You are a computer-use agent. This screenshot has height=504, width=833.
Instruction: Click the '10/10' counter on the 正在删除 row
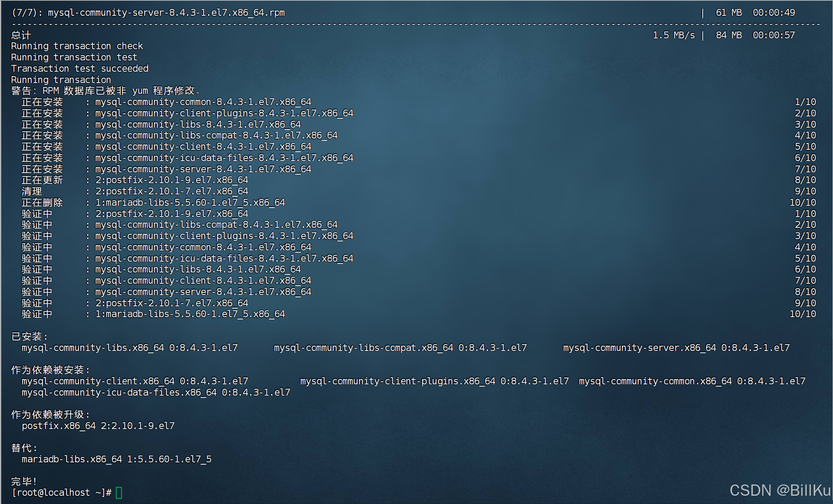803,203
